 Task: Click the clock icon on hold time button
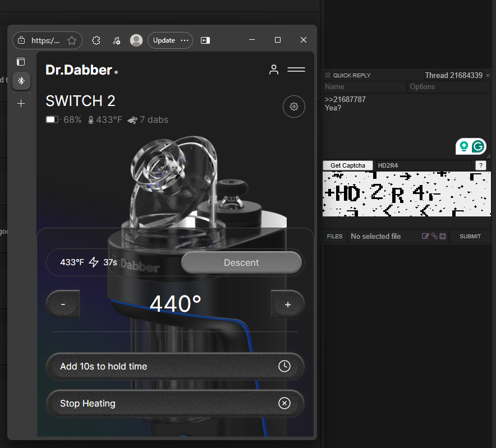(284, 366)
